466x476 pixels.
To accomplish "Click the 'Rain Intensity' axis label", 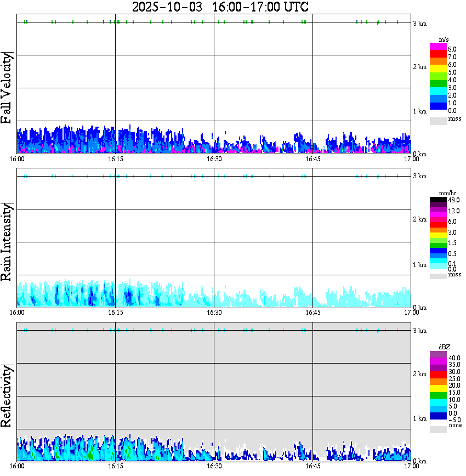I will (x=7, y=242).
